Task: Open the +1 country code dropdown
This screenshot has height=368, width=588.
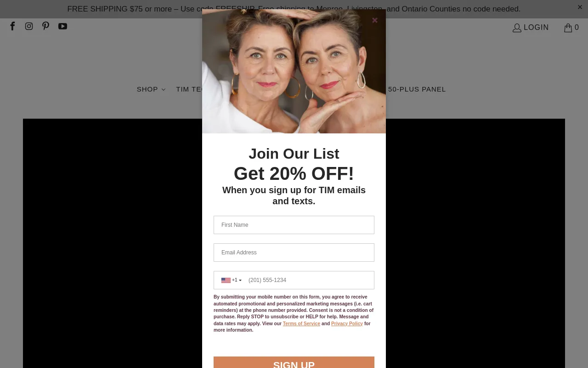Action: coord(237,280)
